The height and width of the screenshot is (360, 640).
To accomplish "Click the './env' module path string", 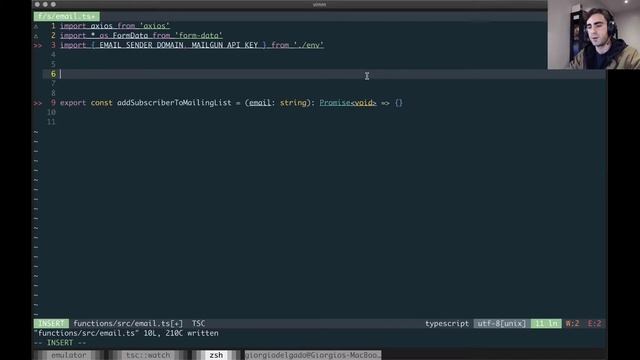I will pyautogui.click(x=309, y=45).
